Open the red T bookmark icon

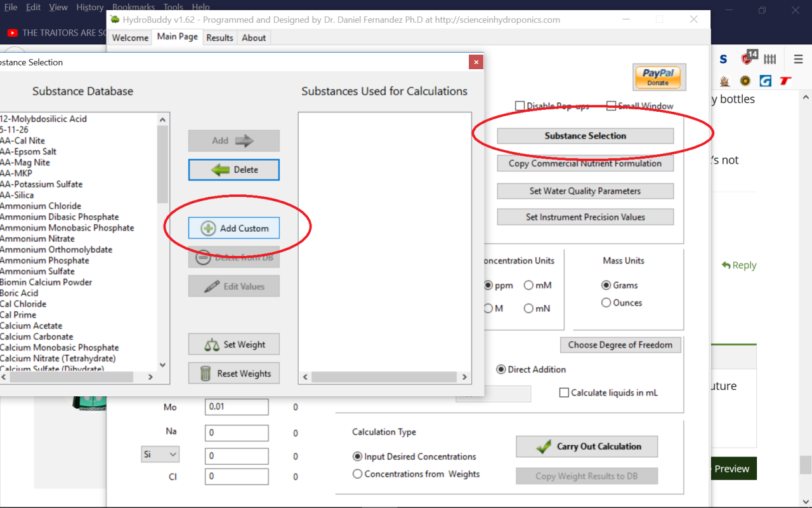pos(786,81)
